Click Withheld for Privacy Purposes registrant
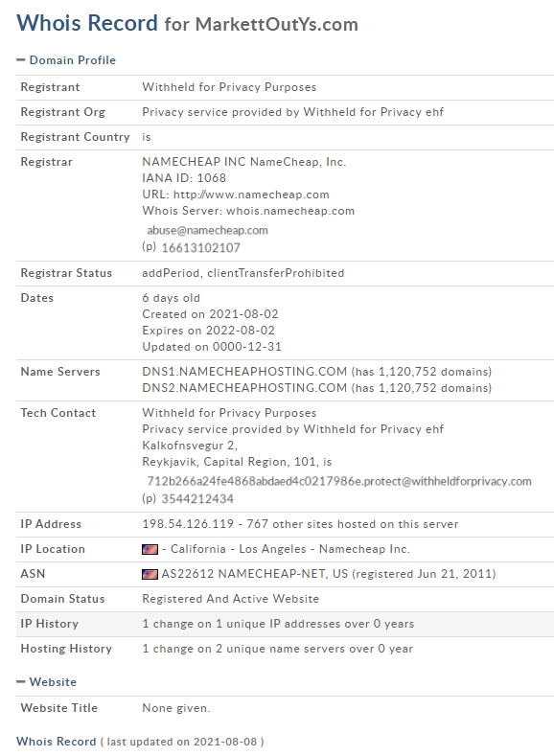Viewport: 554px width, 756px height. [x=229, y=87]
